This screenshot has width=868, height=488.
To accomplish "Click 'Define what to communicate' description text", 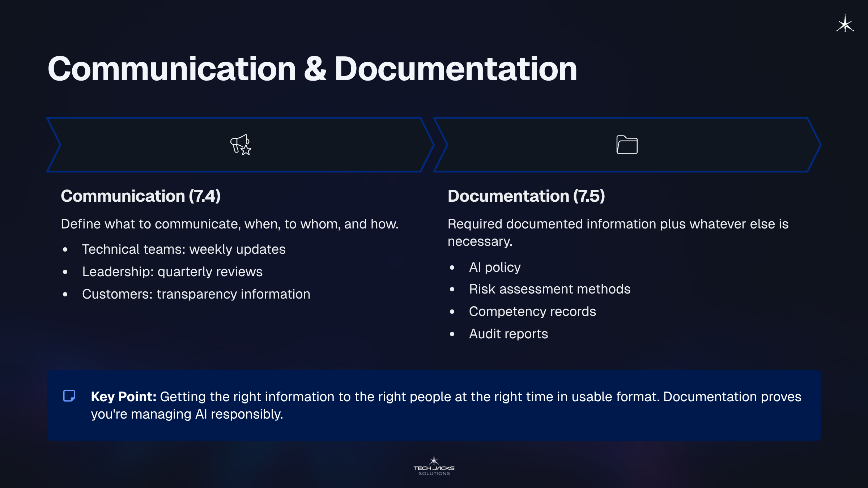I will click(x=230, y=224).
